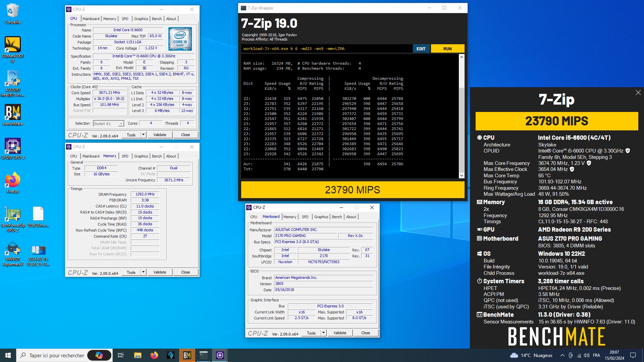This screenshot has width=644, height=362.
Task: Switch to CPU-Z taskbar button
Action: pos(220,355)
